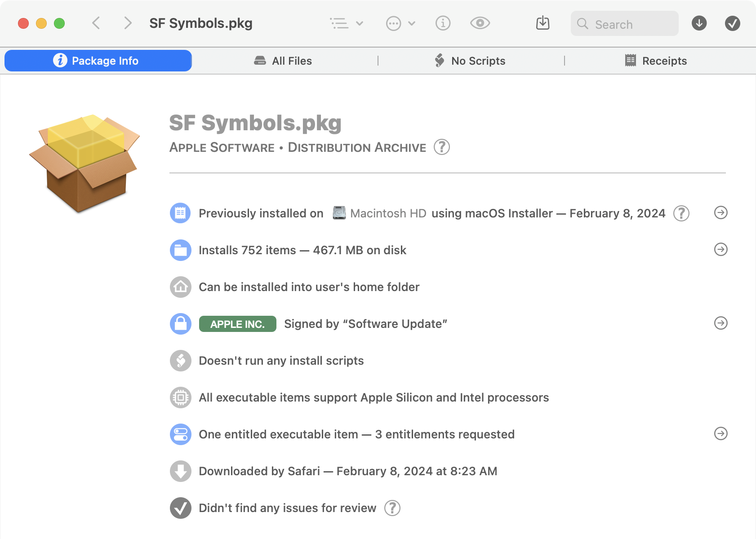The height and width of the screenshot is (539, 756).
Task: Click the green APPLE INC. badge
Action: 237,324
